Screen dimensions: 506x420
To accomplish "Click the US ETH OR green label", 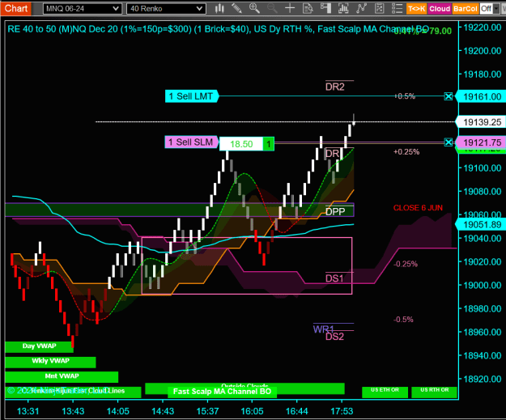I will click(x=385, y=392).
